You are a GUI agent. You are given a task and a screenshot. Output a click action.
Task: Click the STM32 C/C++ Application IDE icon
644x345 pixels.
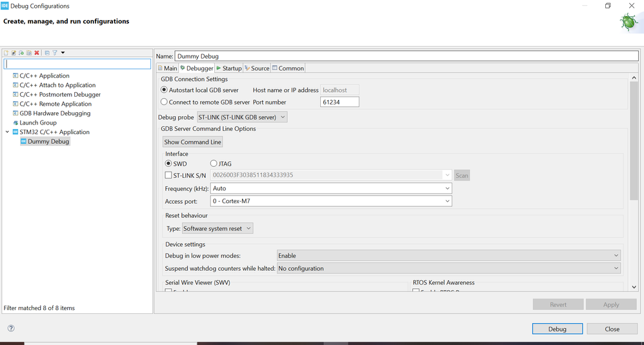(x=15, y=132)
